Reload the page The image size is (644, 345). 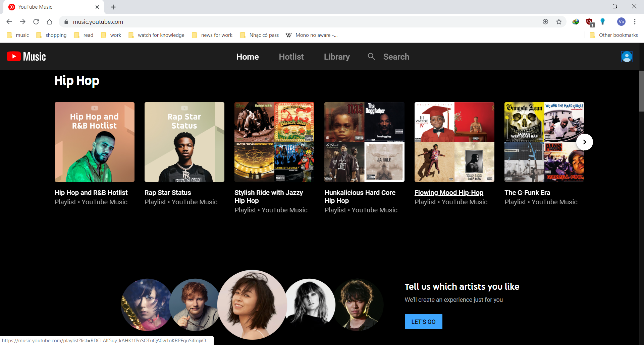tap(36, 22)
